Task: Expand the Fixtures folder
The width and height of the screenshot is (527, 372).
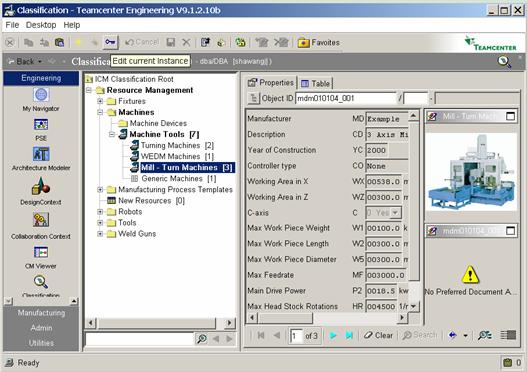Action: pyautogui.click(x=100, y=101)
